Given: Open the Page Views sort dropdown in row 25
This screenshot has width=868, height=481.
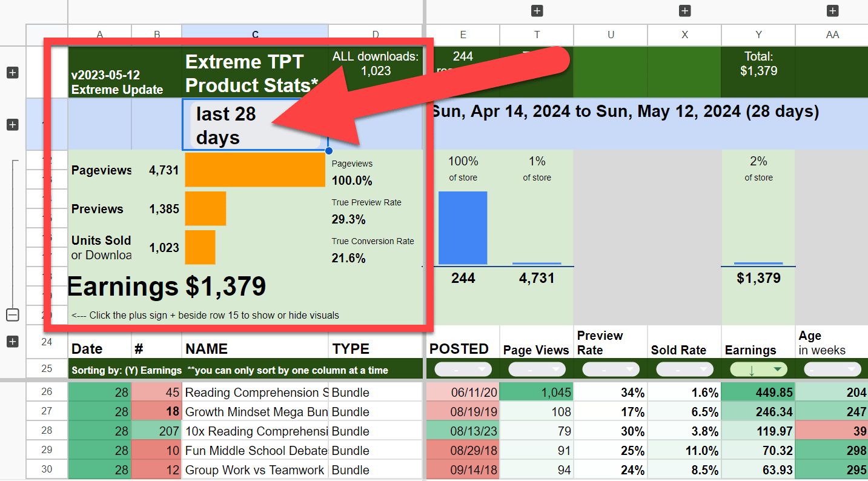Looking at the screenshot, I should (x=537, y=370).
